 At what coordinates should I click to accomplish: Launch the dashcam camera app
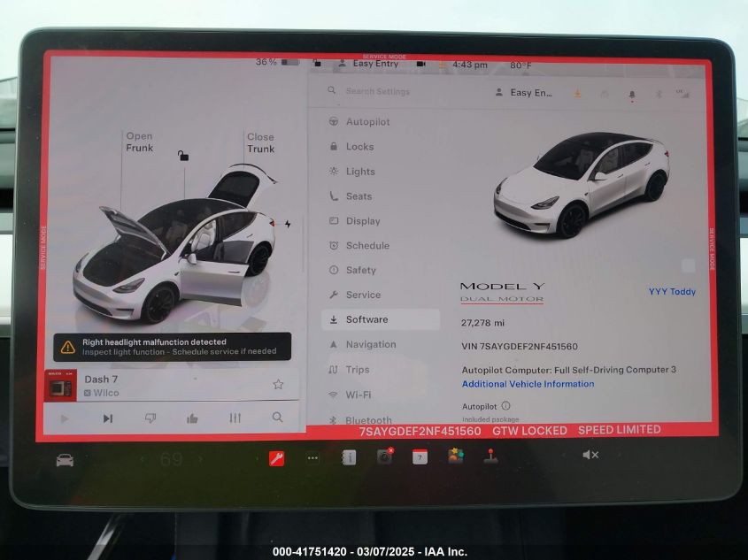click(384, 456)
